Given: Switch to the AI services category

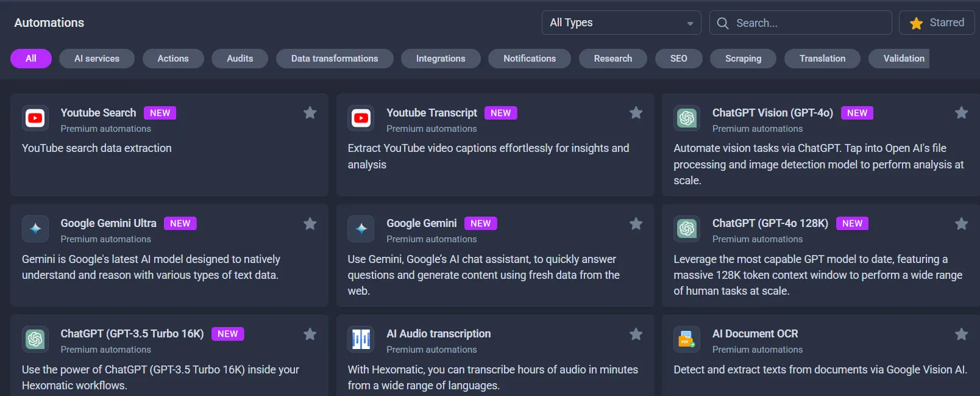Looking at the screenshot, I should [x=97, y=59].
